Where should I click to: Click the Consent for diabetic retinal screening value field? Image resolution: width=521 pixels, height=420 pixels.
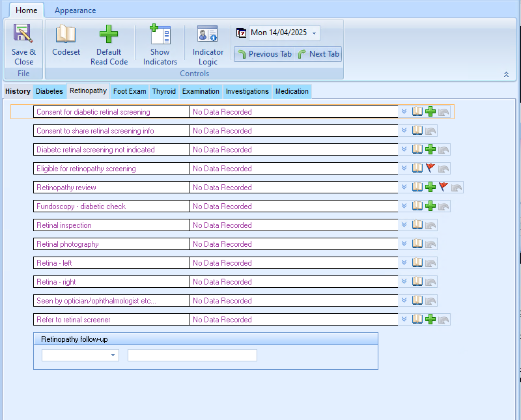[x=294, y=111]
